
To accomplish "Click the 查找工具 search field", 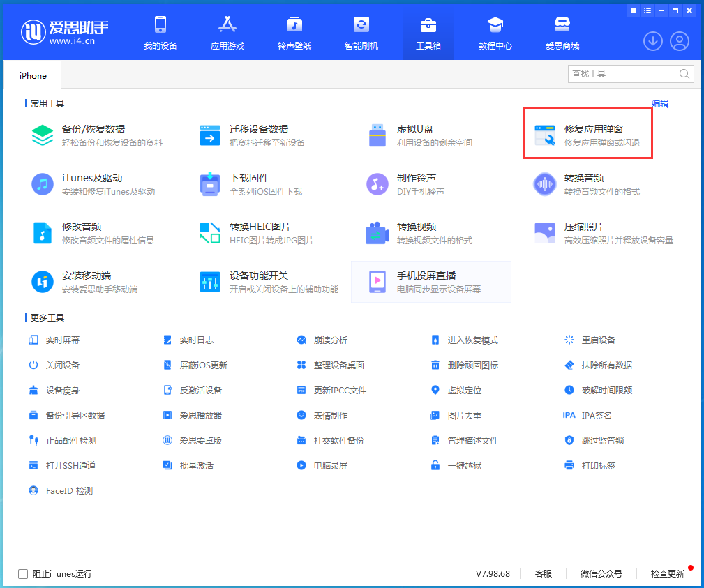I will pos(621,73).
